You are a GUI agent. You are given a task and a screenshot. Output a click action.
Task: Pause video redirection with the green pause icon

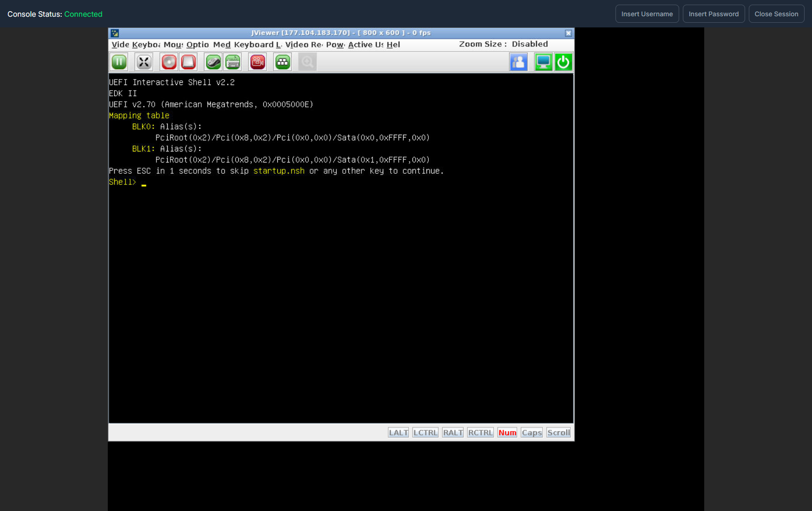click(119, 62)
